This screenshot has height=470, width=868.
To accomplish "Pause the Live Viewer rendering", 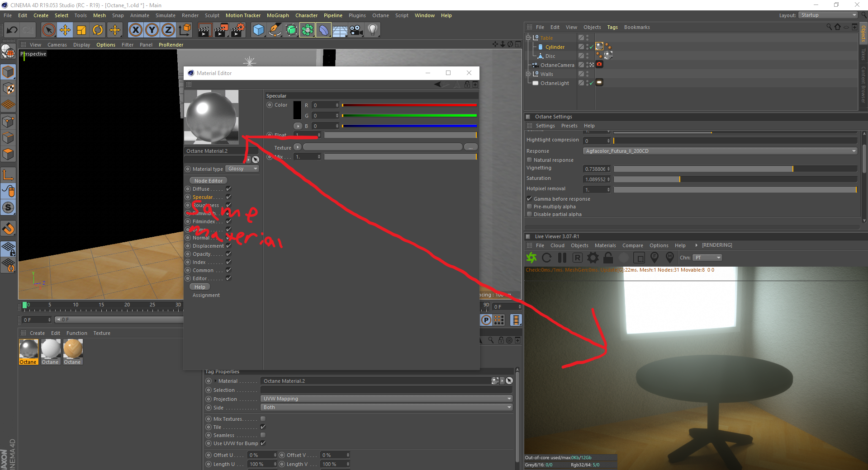I will 562,258.
